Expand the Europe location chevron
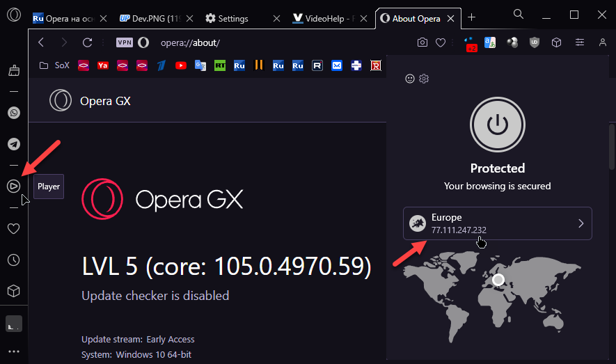Viewport: 616px width, 364px height. click(581, 223)
